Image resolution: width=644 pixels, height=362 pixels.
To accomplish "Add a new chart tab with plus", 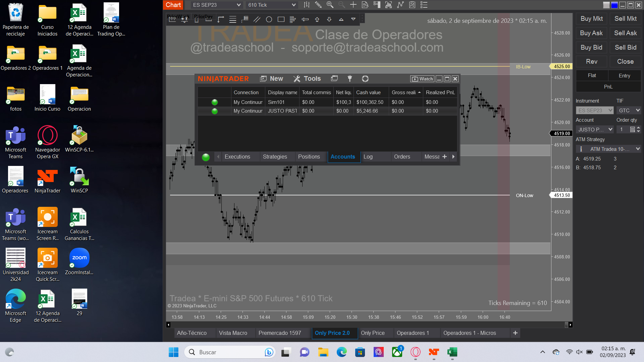I will (515, 333).
